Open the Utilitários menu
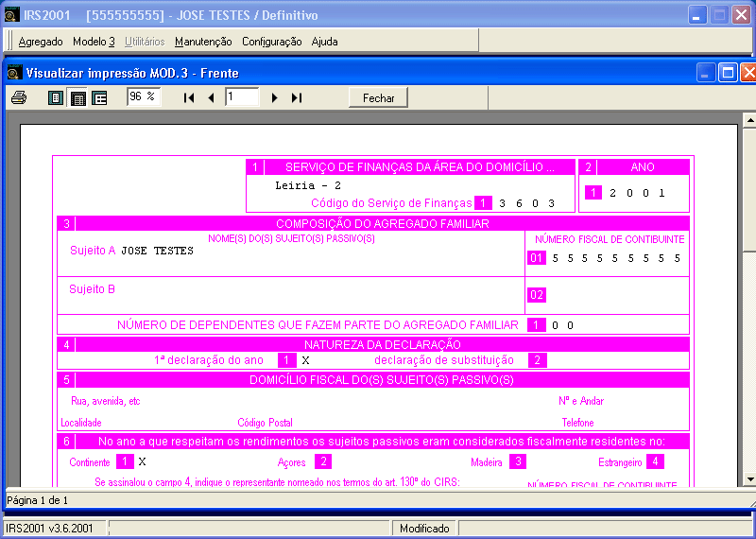756x539 pixels. 145,42
